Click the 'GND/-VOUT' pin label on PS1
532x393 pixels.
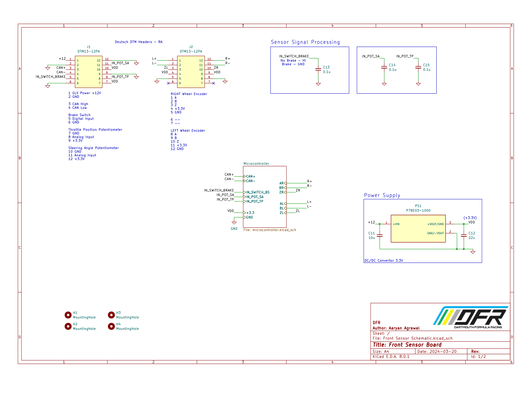tap(435, 233)
